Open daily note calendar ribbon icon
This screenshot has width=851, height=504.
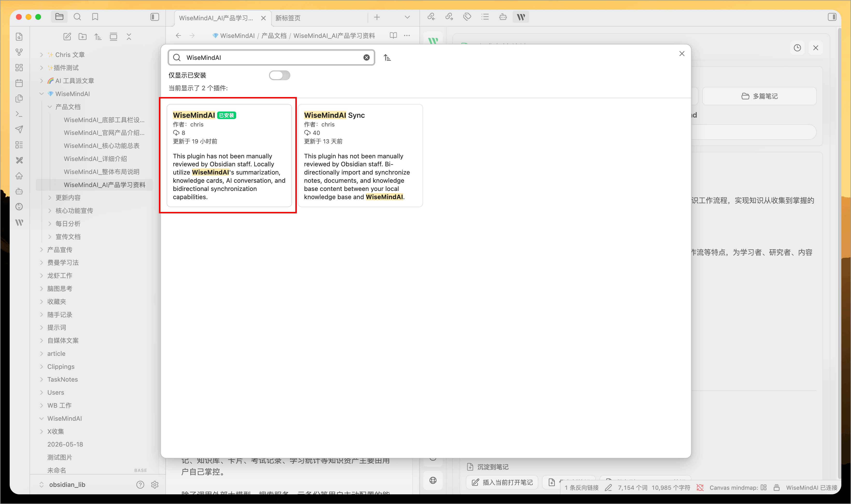[19, 83]
